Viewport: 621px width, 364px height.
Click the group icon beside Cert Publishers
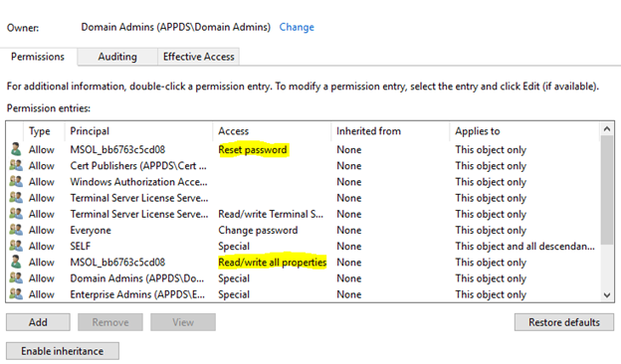pyautogui.click(x=16, y=165)
